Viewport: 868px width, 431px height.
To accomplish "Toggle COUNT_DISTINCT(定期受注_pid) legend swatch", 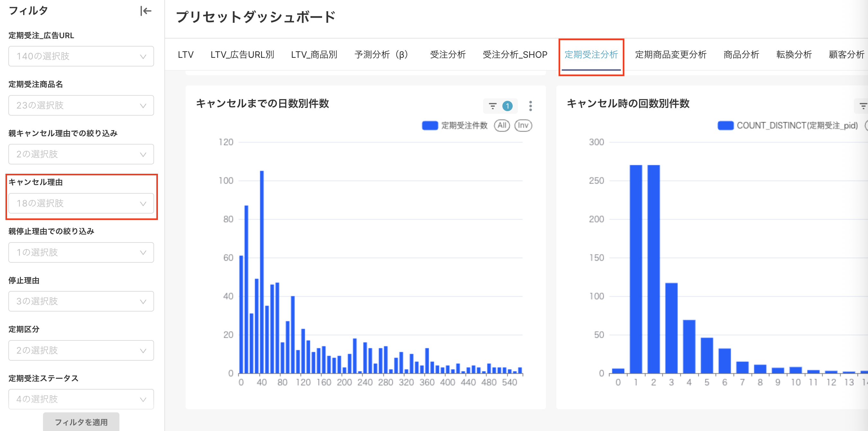I will pos(725,126).
